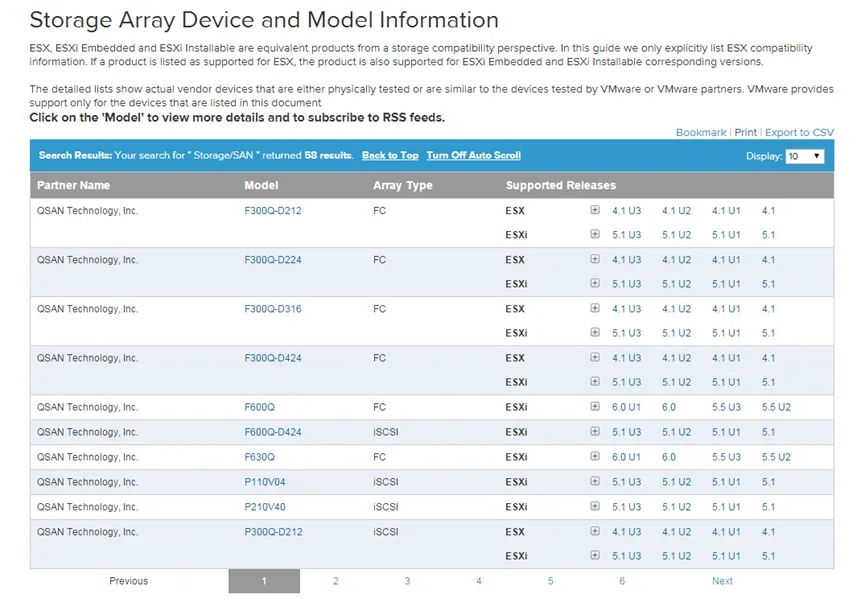Expand ESXi releases for model P300Q-D212
Viewport: 865px width, 611px height.
coord(595,555)
